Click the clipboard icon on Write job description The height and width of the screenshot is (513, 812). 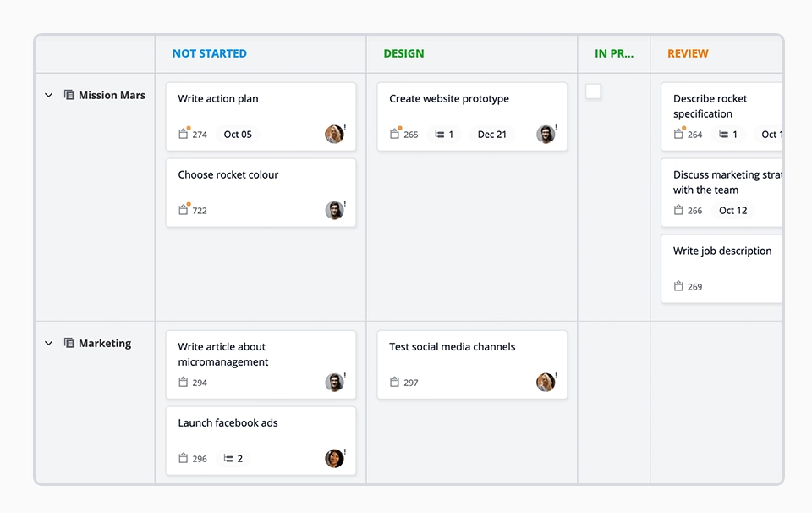[677, 286]
